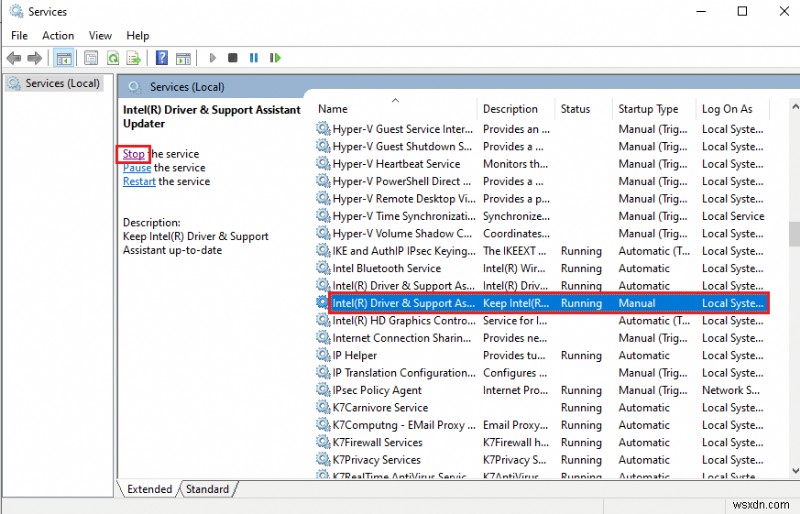This screenshot has height=514, width=800.
Task: Click the Export List toolbar icon
Action: (134, 58)
